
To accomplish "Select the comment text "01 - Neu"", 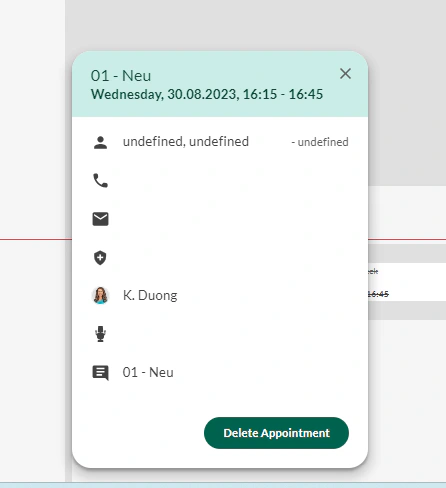I will click(x=148, y=372).
